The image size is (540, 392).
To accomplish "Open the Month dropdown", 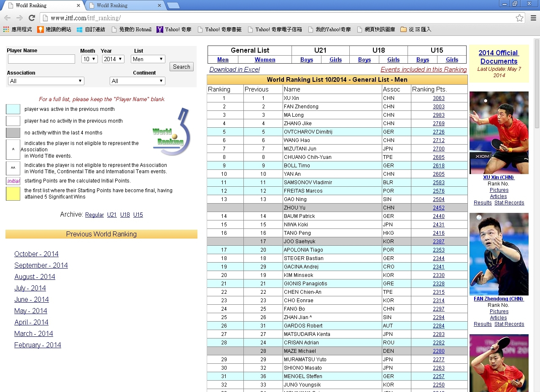I will click(x=89, y=59).
